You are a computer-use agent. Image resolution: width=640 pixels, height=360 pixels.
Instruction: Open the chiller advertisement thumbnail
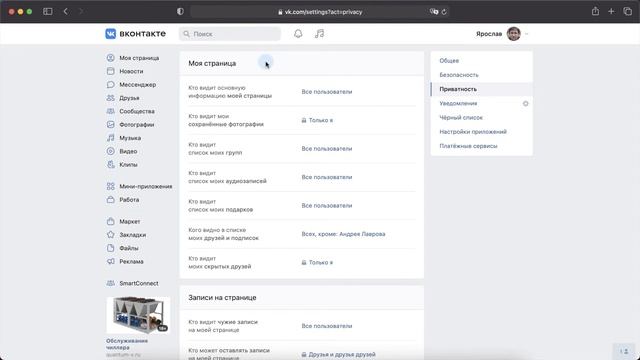138,315
